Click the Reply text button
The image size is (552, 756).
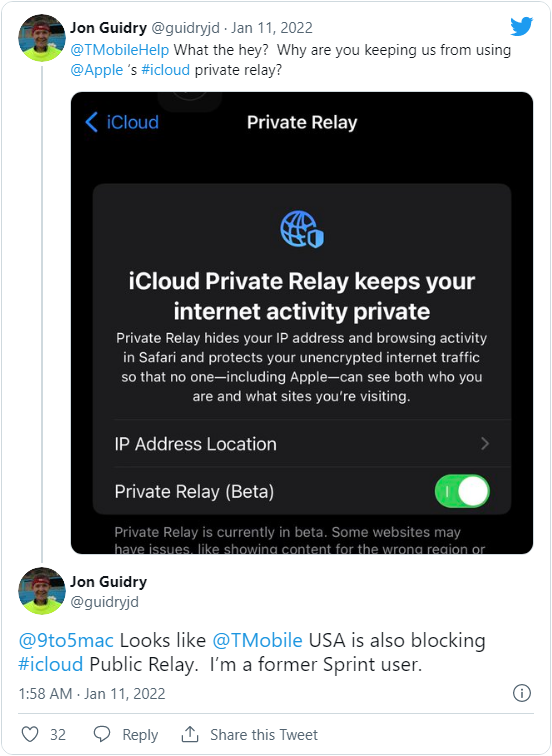[x=140, y=735]
